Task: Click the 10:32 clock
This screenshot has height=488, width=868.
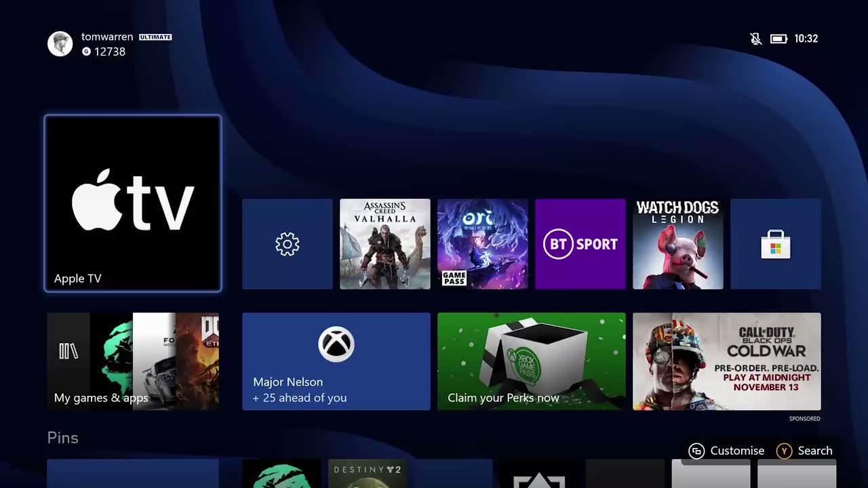Action: point(806,39)
